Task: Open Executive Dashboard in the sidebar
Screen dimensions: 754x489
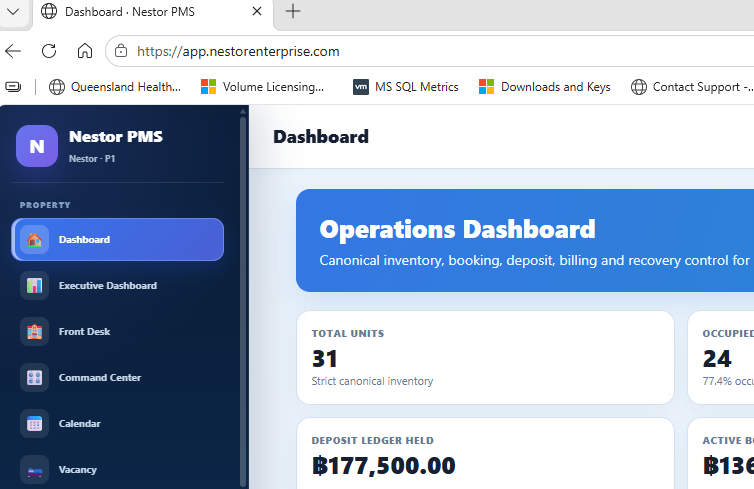Action: pos(118,286)
